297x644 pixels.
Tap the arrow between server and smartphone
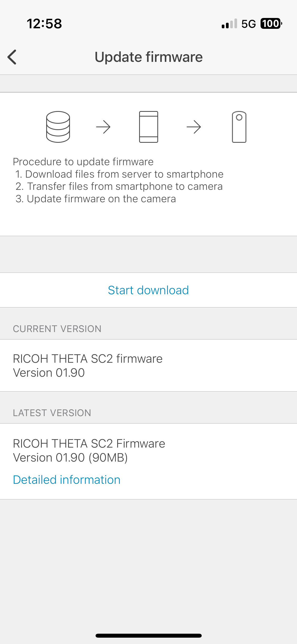(x=103, y=127)
